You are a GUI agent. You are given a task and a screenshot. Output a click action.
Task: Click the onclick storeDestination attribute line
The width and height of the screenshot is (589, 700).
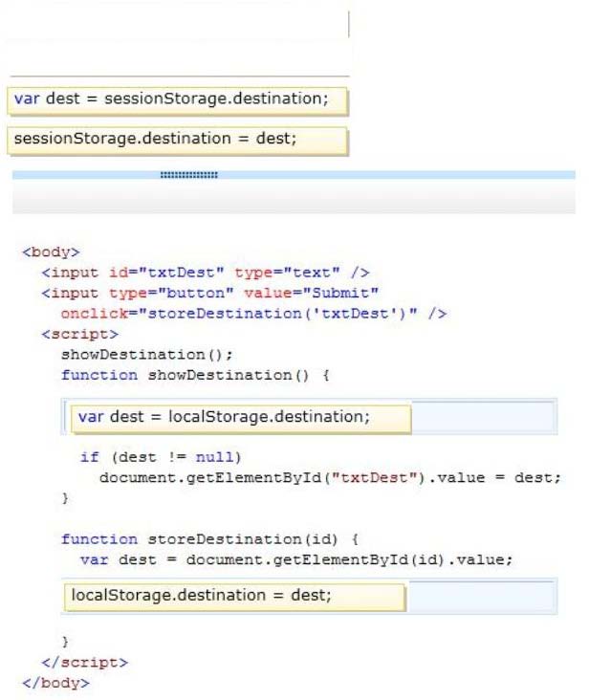(x=253, y=314)
